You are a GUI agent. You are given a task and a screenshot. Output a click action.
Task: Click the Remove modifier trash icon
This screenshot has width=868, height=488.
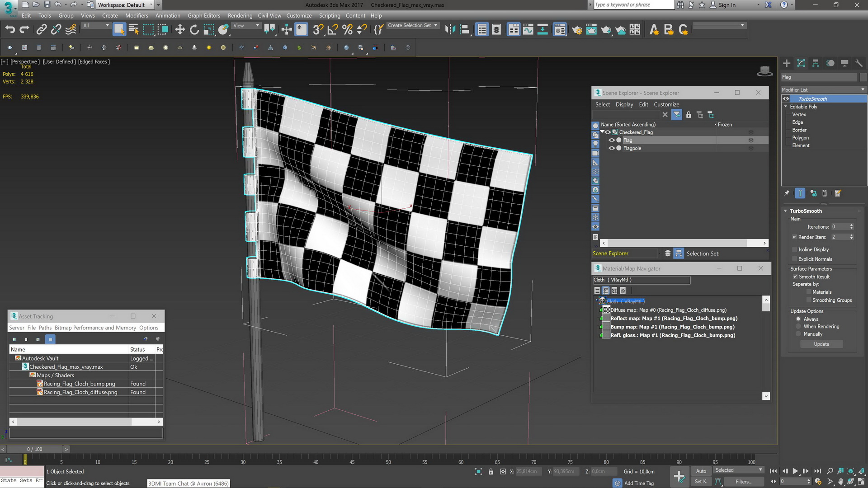coord(825,193)
